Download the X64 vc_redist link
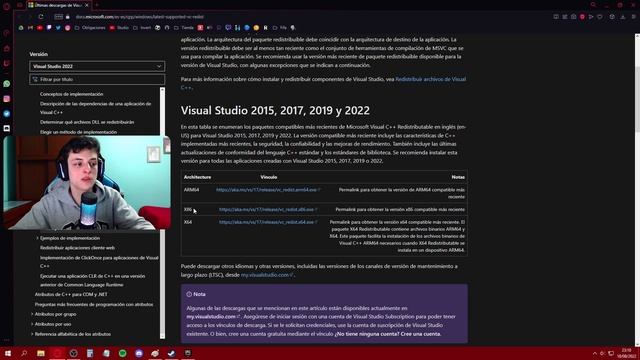This screenshot has height=360, width=640. click(268, 222)
